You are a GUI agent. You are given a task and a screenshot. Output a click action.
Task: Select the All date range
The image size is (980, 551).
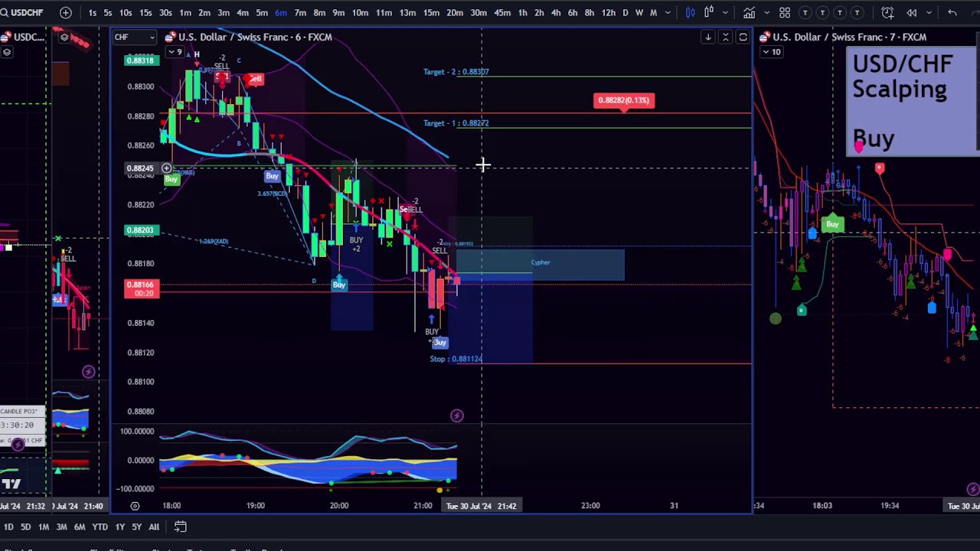click(x=154, y=527)
